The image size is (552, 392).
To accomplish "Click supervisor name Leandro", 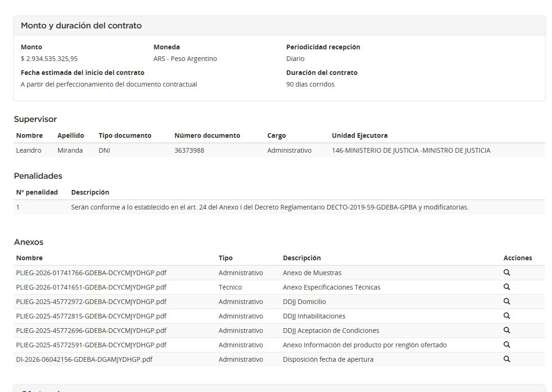I will tap(28, 150).
